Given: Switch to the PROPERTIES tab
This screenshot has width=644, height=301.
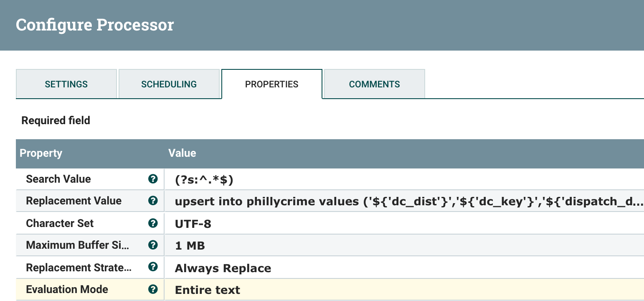Looking at the screenshot, I should [x=271, y=84].
